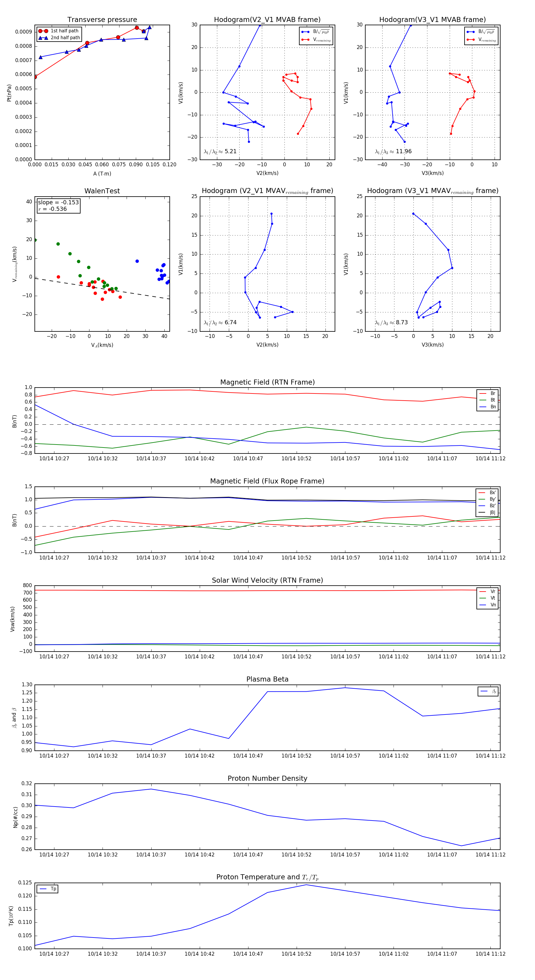535x980 pixels.
Task: Click the '1st half path' legend entry
Action: [59, 31]
